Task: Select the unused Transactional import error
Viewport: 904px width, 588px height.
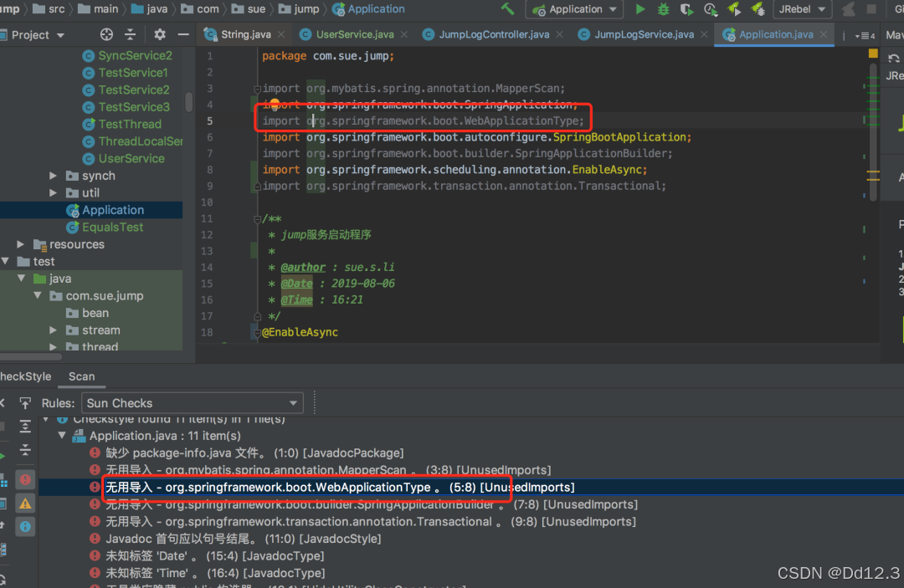Action: coord(371,521)
